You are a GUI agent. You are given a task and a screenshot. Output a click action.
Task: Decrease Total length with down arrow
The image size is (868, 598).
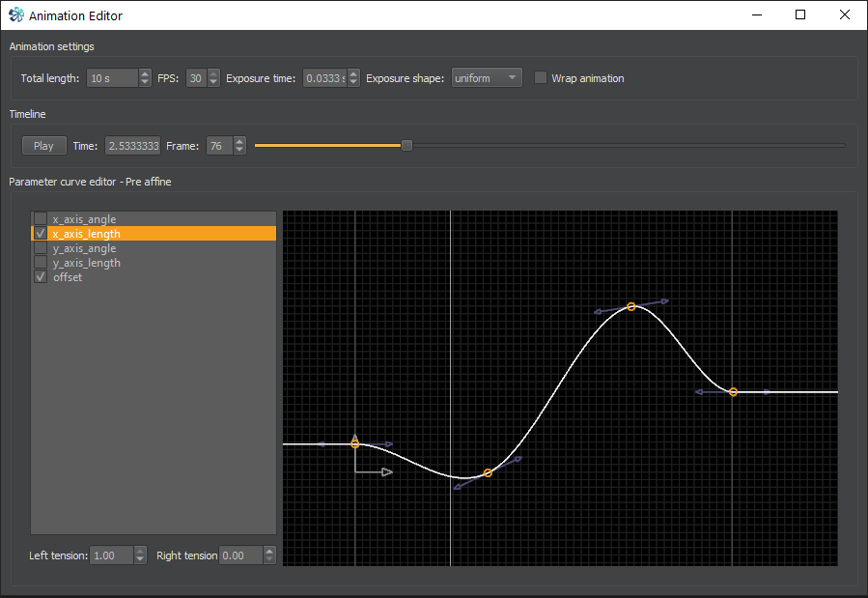tap(145, 82)
